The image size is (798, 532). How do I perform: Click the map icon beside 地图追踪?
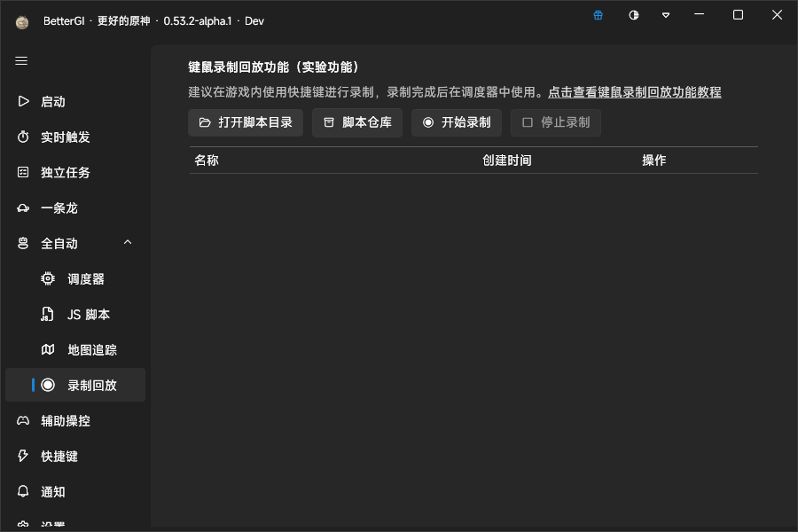48,349
